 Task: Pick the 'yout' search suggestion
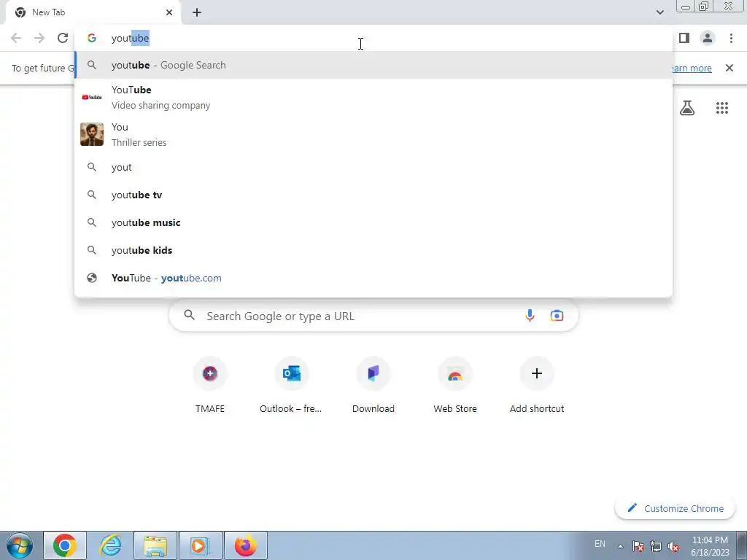pyautogui.click(x=373, y=168)
